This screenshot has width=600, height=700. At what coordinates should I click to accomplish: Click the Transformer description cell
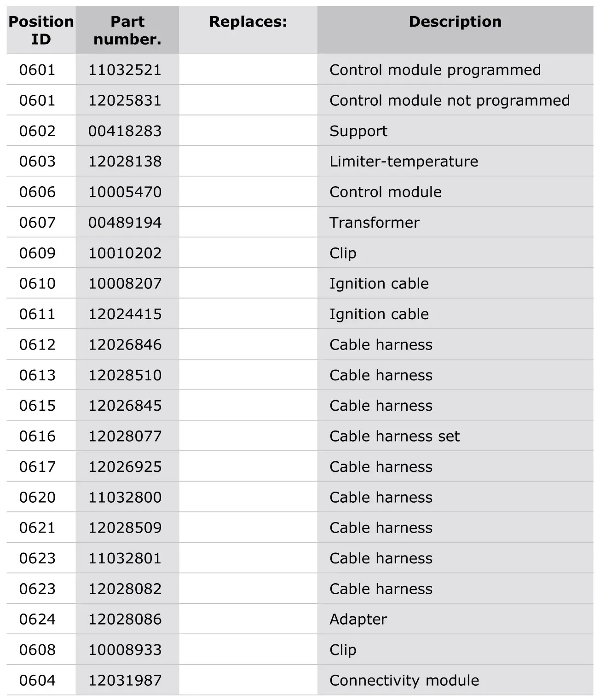click(374, 223)
